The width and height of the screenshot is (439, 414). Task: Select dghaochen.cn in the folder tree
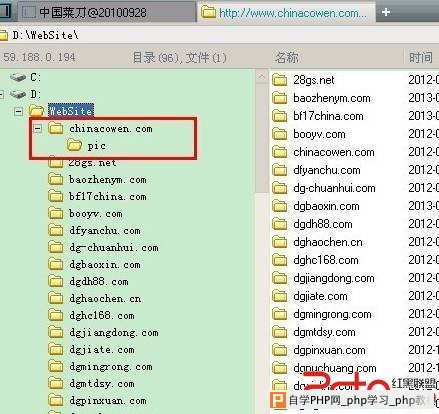tap(105, 298)
